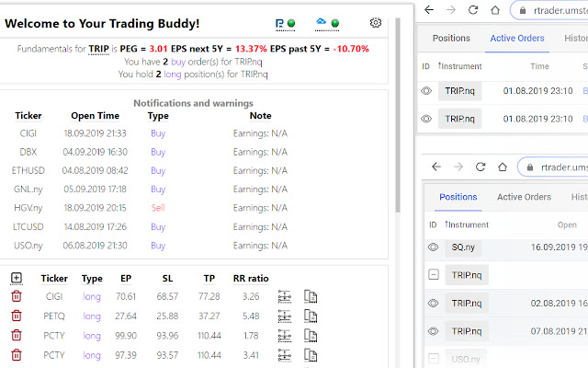
Task: Click TRIP.nq label in first active order
Action: coord(459,91)
